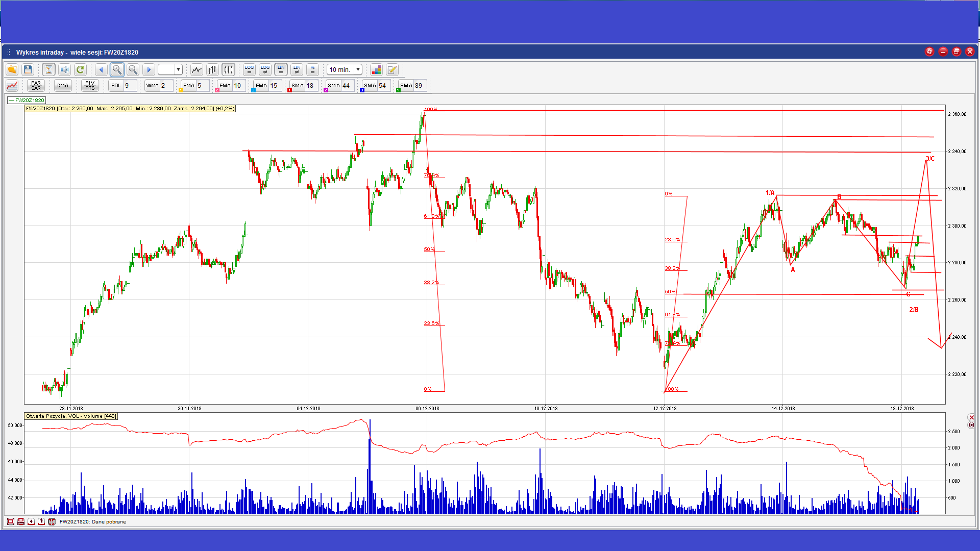Select the FW20Z1820 chart tab
Image resolution: width=980 pixels, height=551 pixels.
(27, 101)
